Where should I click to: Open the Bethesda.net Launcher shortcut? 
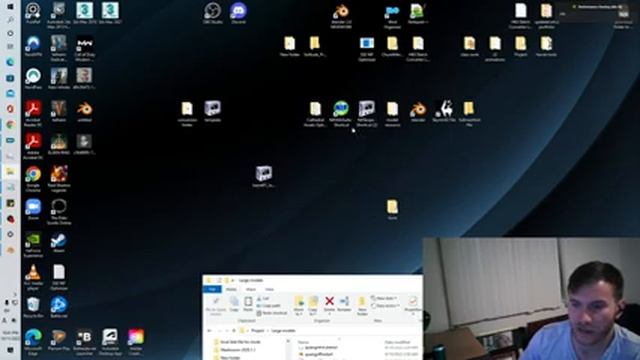(x=84, y=342)
